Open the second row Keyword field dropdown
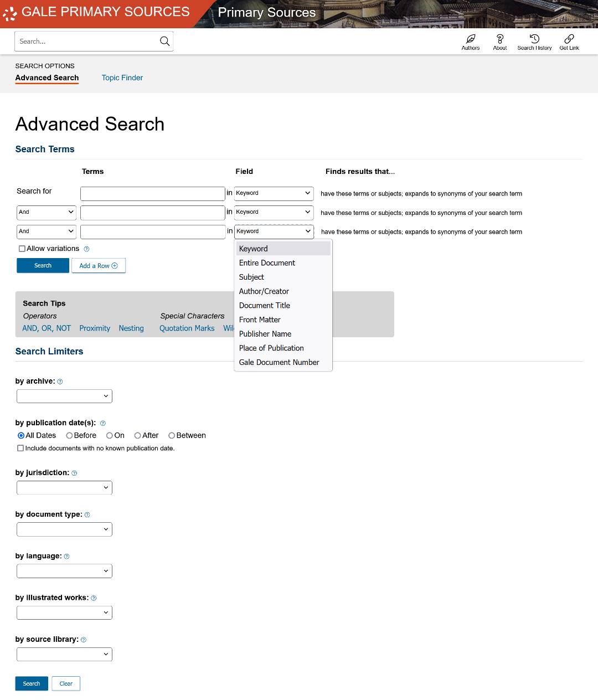Viewport: 598px width, 700px height. 274,212
